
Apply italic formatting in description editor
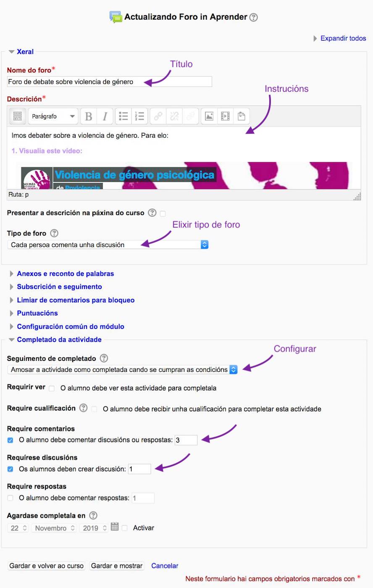pos(105,117)
